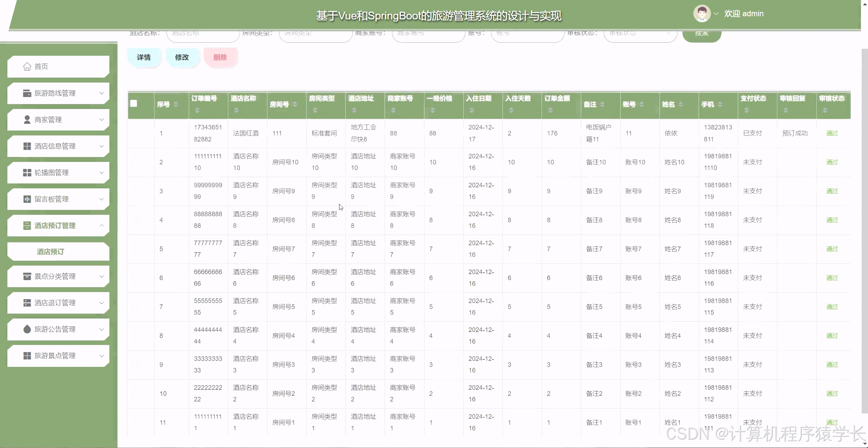Click the 酒店预订管理 icon
Viewport: 868px width, 448px height.
point(27,225)
